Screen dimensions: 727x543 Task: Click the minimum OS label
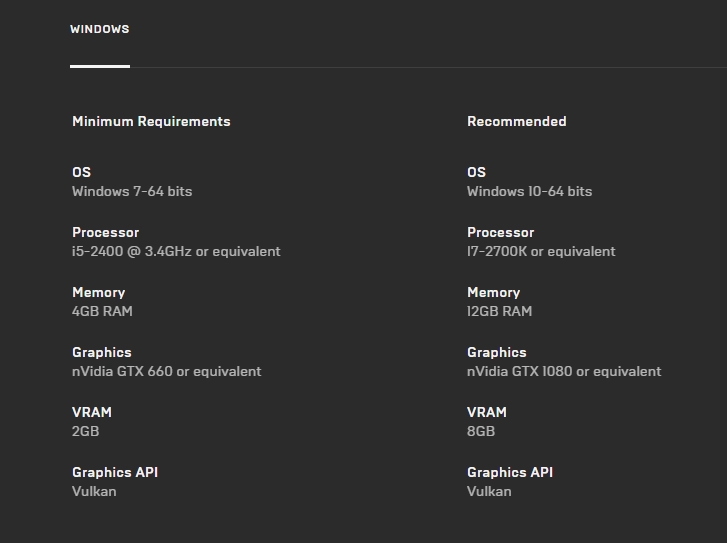coord(82,172)
